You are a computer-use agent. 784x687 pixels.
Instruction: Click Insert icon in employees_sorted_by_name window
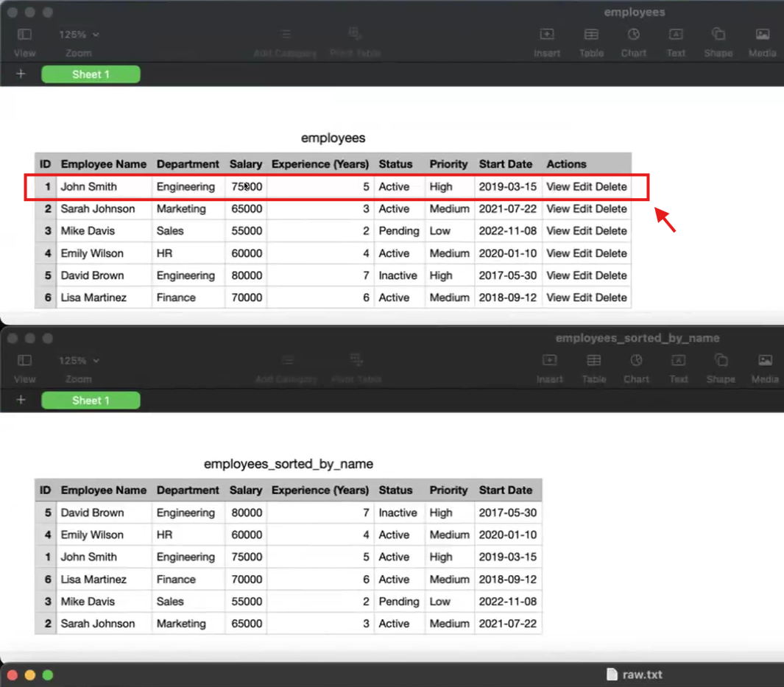[x=549, y=360]
